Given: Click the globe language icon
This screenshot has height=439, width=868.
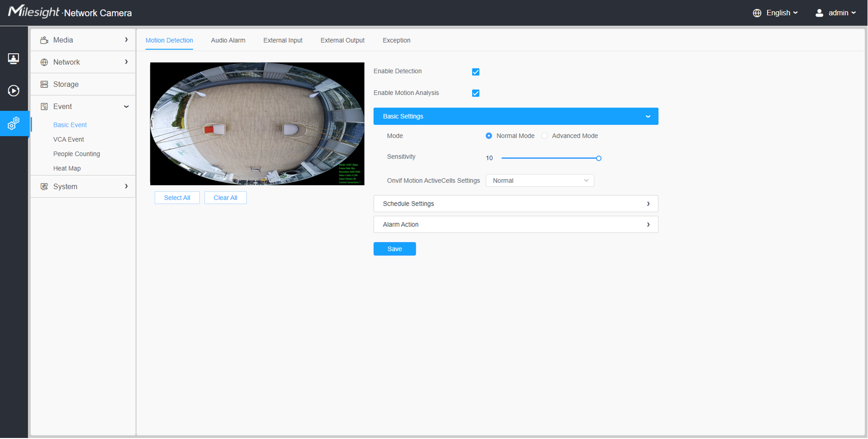Looking at the screenshot, I should tap(757, 13).
